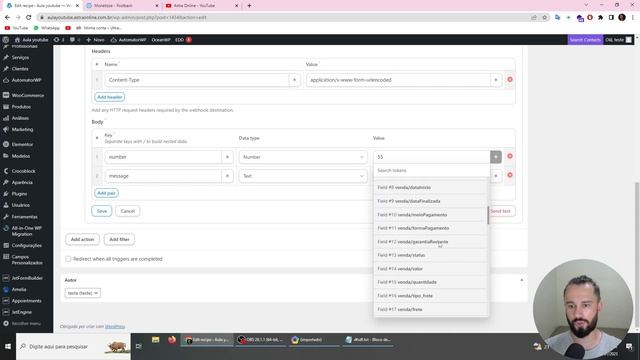Cancel the action edit
640x360 pixels.
(x=127, y=211)
